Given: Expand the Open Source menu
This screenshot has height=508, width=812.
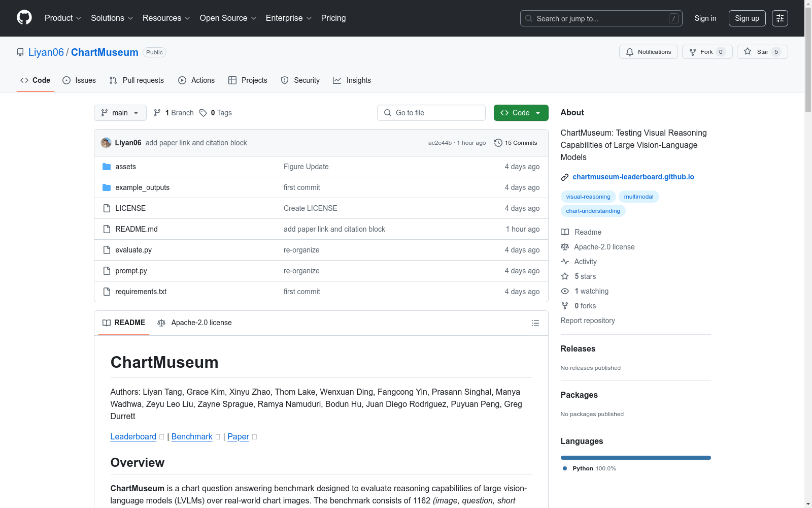Looking at the screenshot, I should 228,18.
